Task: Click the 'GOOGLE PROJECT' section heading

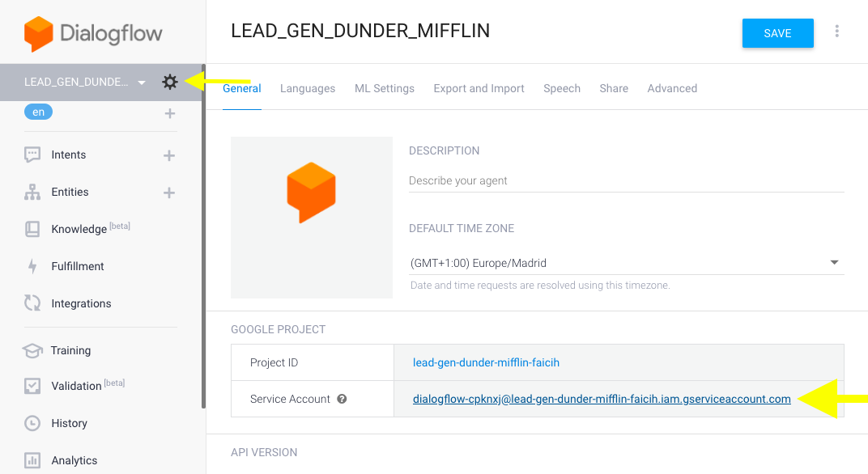Action: tap(278, 330)
